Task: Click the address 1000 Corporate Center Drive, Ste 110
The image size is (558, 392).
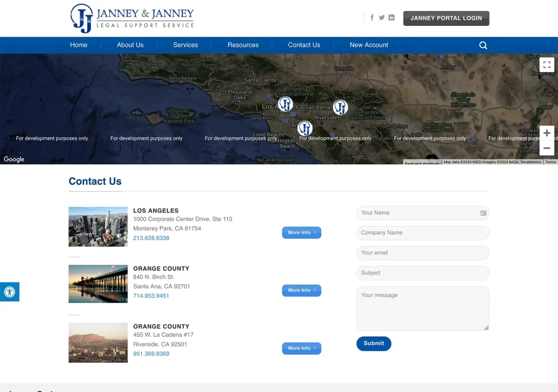Action: [183, 219]
